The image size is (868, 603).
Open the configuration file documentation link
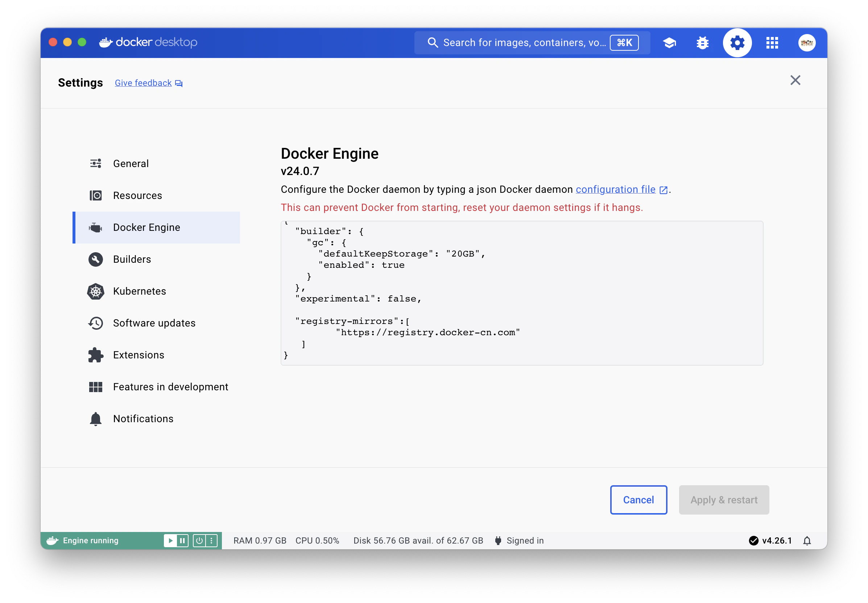click(x=615, y=189)
